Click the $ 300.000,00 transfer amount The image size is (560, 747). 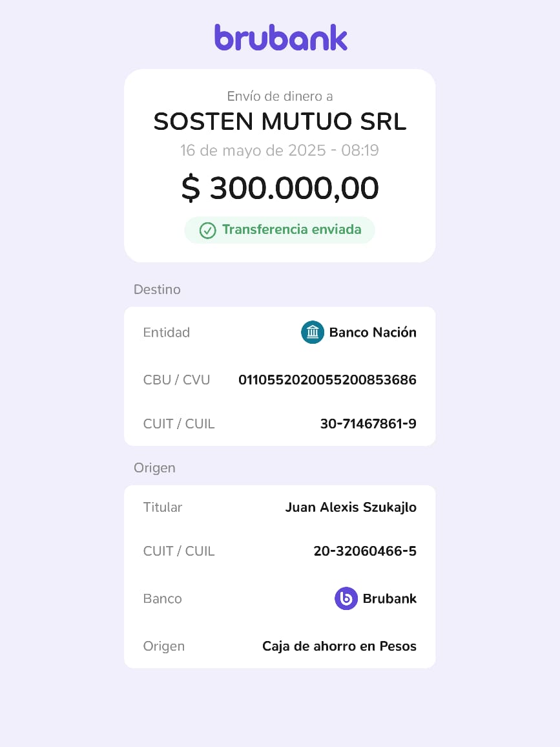280,188
